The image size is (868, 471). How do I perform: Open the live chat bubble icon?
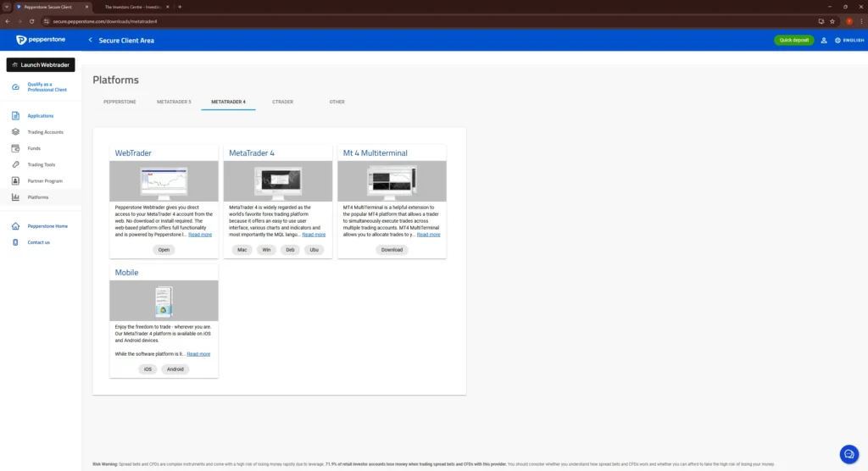tap(848, 453)
